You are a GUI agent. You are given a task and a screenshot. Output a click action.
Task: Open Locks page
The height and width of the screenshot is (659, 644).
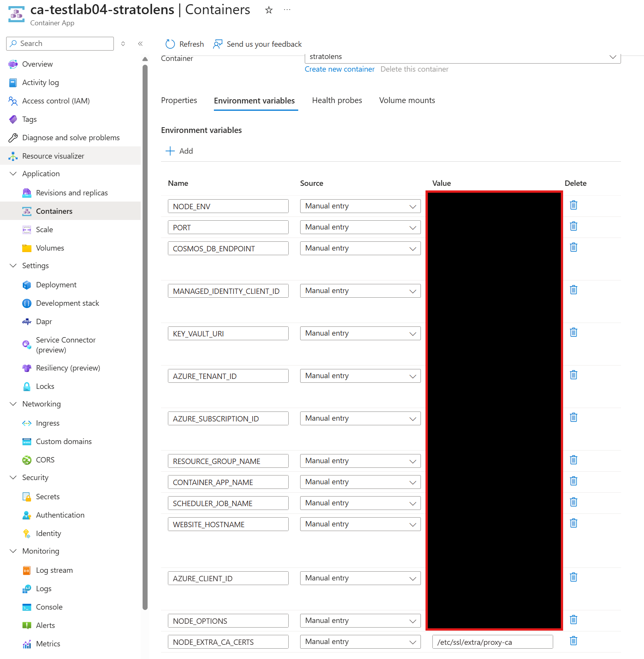click(45, 386)
